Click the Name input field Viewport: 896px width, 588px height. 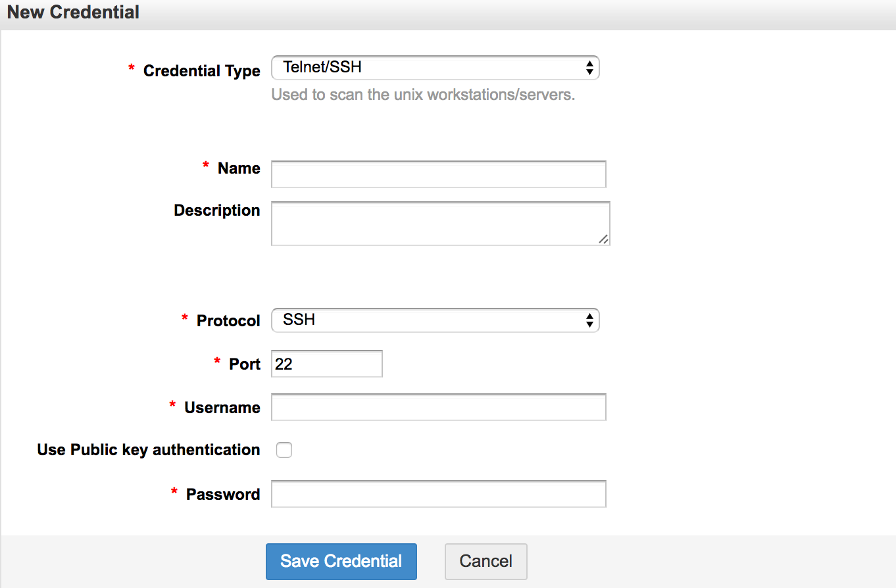438,174
